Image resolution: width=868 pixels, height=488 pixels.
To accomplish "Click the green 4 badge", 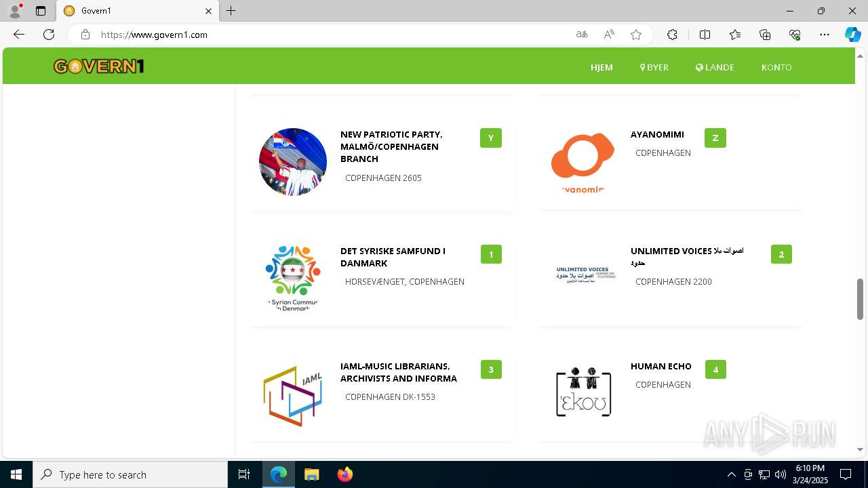I will pos(715,369).
